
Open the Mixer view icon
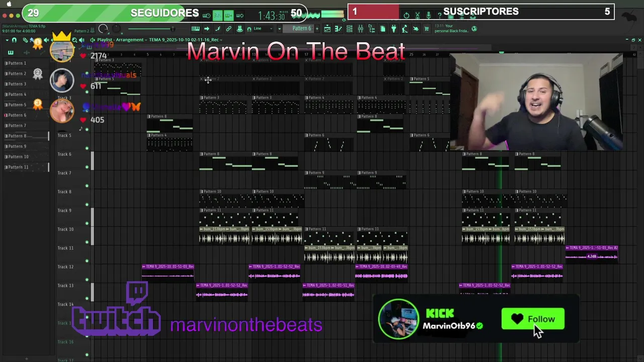[361, 29]
